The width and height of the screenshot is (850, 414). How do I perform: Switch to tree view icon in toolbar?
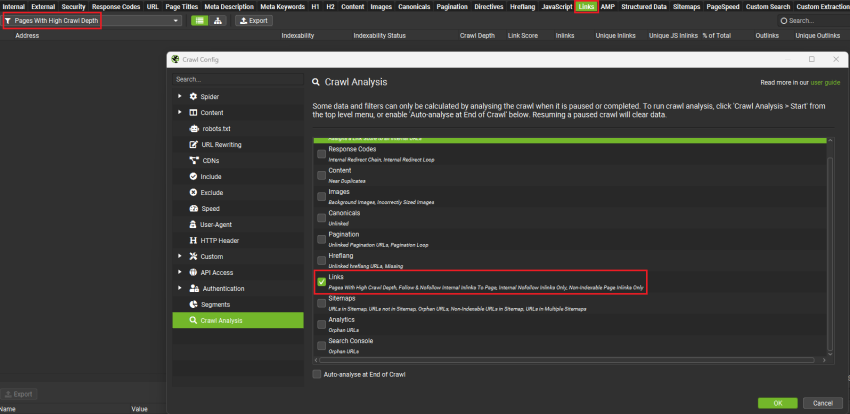click(218, 21)
